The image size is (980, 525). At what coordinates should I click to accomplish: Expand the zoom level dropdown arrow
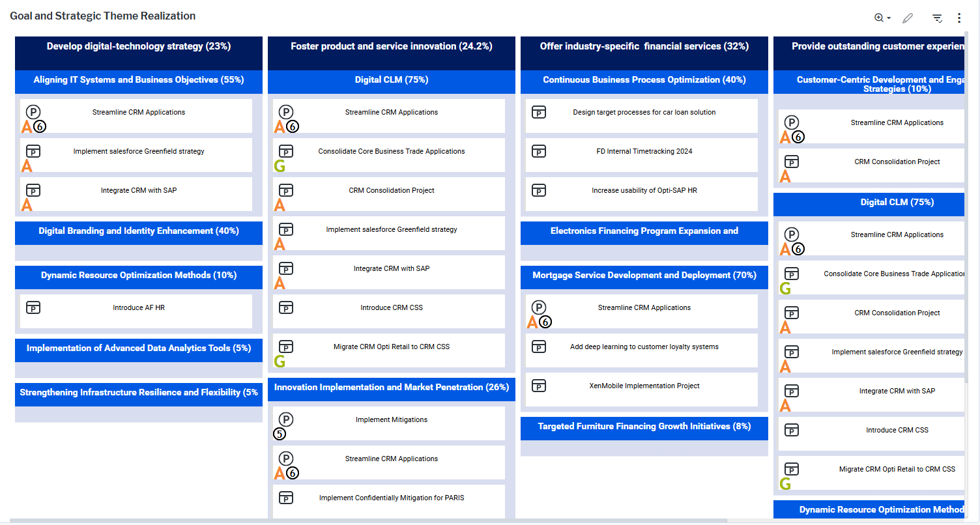[x=889, y=18]
